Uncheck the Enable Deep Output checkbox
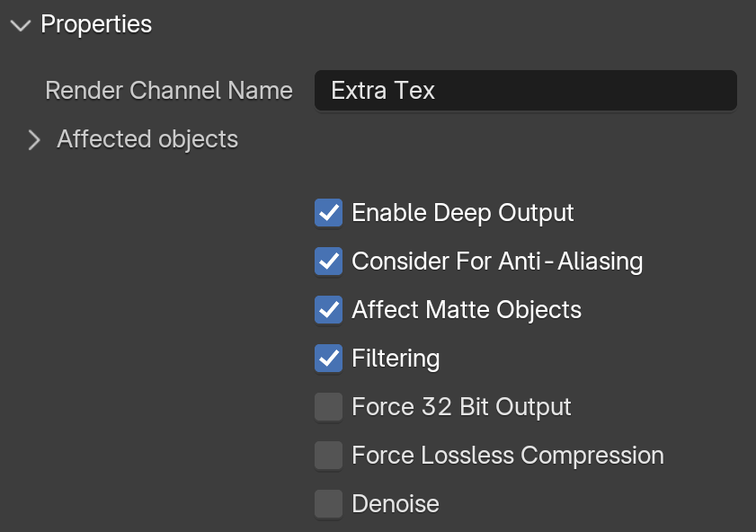Viewport: 756px width, 532px height. click(329, 212)
